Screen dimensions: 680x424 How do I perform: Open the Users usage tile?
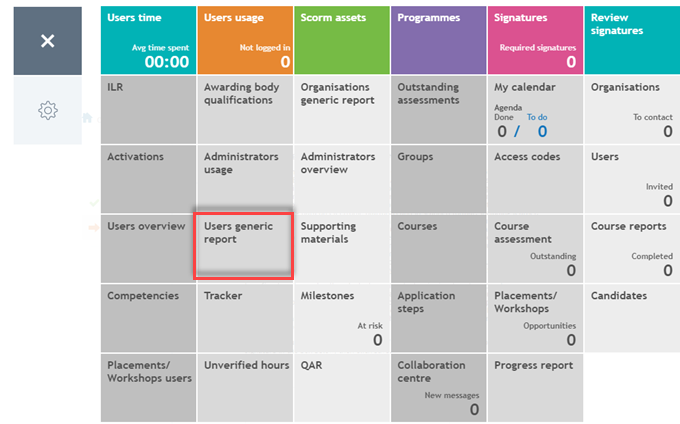[245, 40]
